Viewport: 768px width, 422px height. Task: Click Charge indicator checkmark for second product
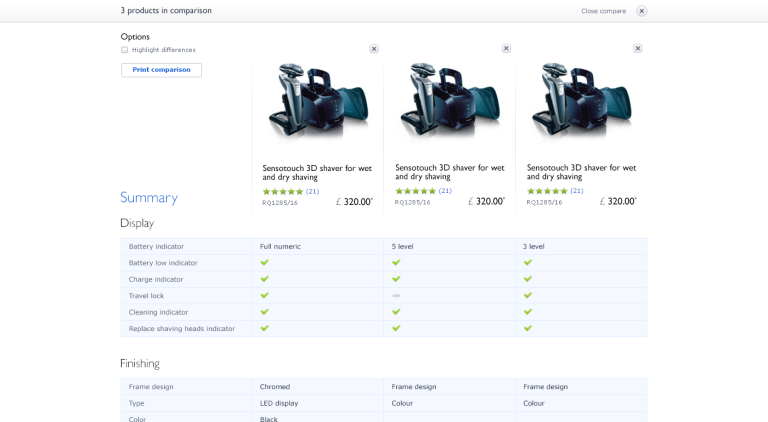pyautogui.click(x=396, y=279)
